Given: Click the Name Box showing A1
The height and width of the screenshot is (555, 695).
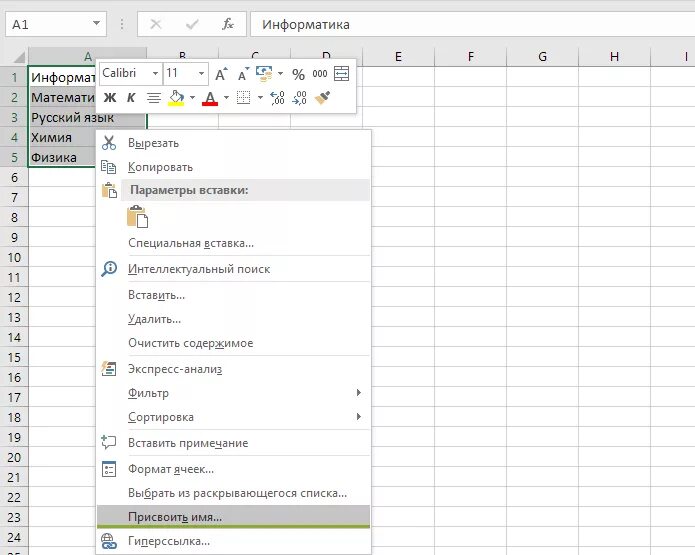Looking at the screenshot, I should point(56,24).
